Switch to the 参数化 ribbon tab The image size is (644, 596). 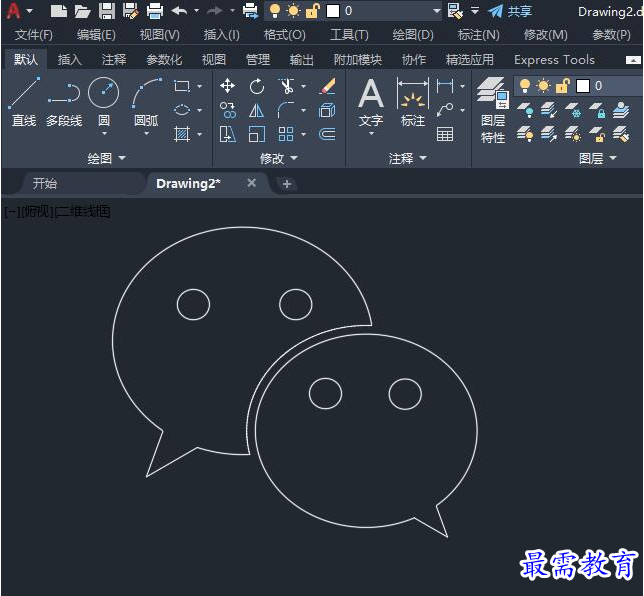coord(164,60)
